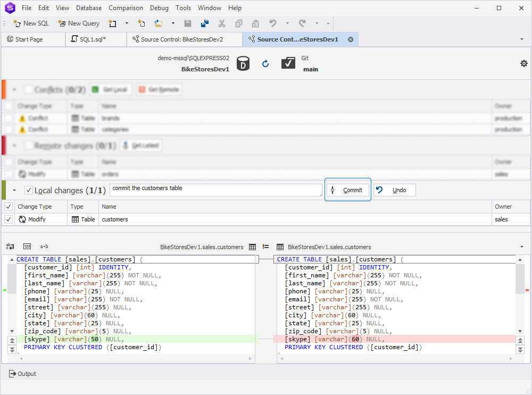532x395 pixels.
Task: Collapse the Remote changes section arrow
Action: 14,146
